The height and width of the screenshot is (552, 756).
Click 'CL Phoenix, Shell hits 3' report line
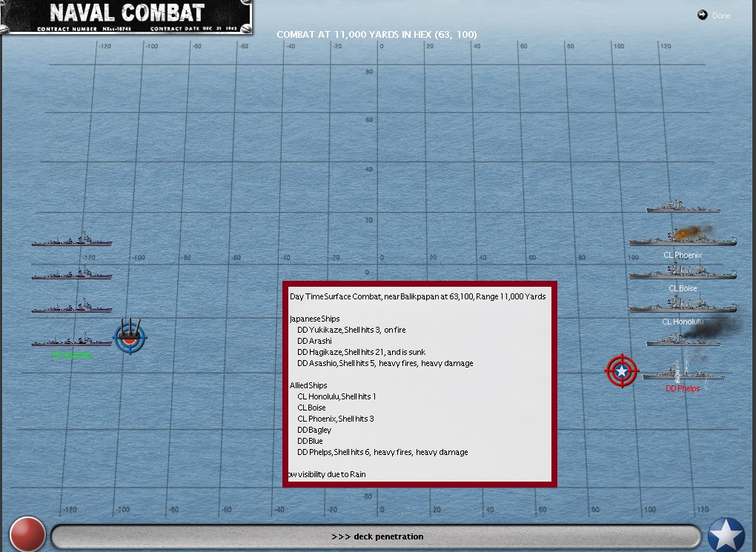click(336, 419)
